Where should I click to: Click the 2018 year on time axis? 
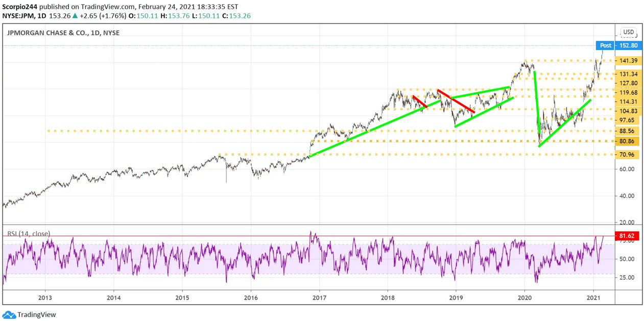(388, 297)
